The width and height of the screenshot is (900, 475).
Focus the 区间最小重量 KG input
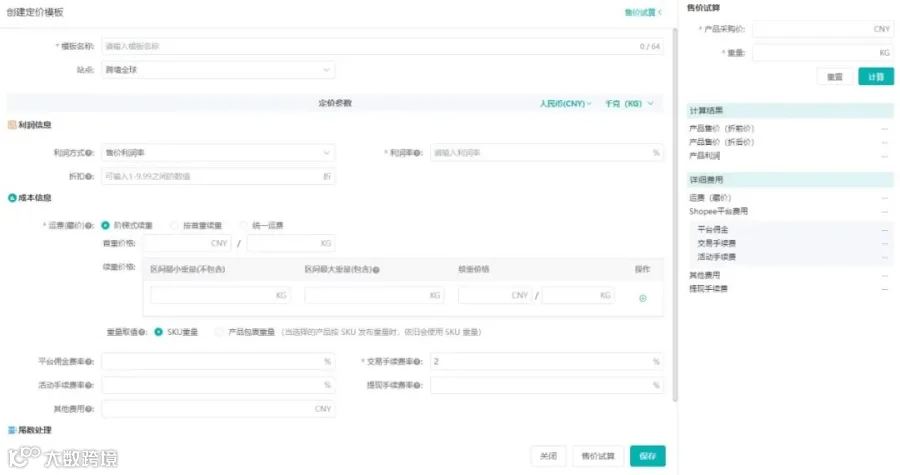[220, 295]
